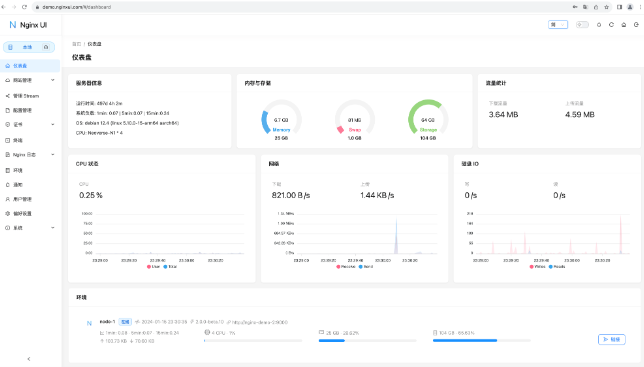This screenshot has width=644, height=367.
Task: Click the 821.00 B/s download speed value
Action: click(x=291, y=195)
